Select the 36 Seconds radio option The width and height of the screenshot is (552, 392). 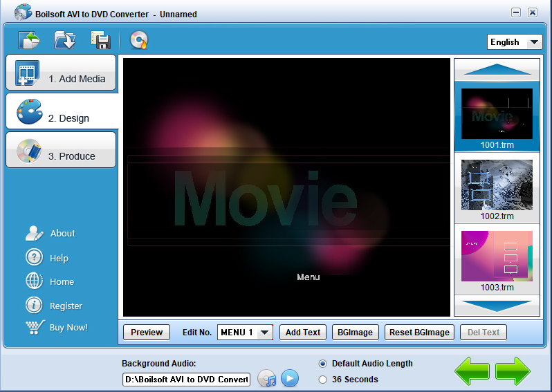[348, 380]
